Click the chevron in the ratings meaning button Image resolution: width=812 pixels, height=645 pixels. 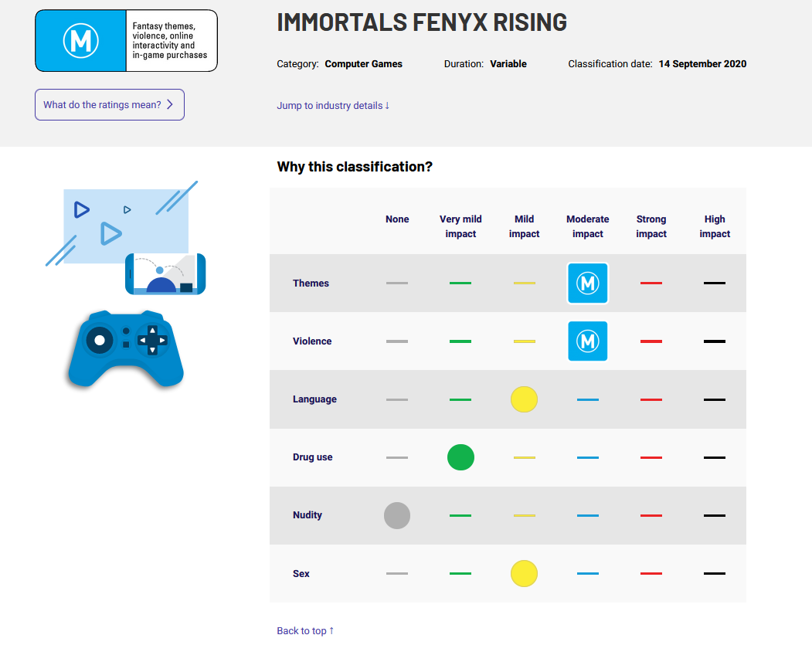170,105
